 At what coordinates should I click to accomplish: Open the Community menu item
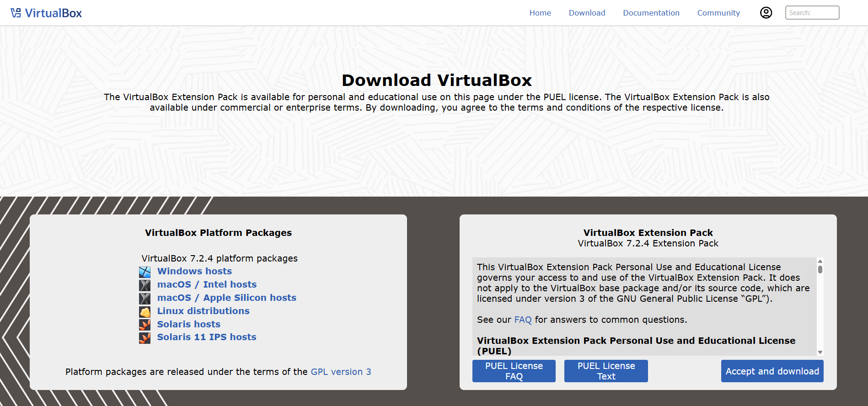pos(718,13)
